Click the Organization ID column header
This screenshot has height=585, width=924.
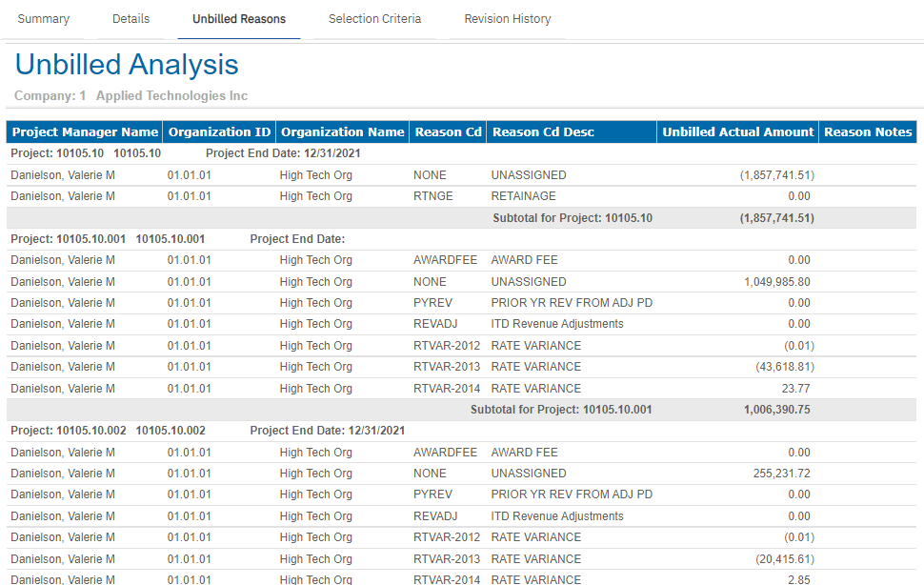[x=218, y=132]
